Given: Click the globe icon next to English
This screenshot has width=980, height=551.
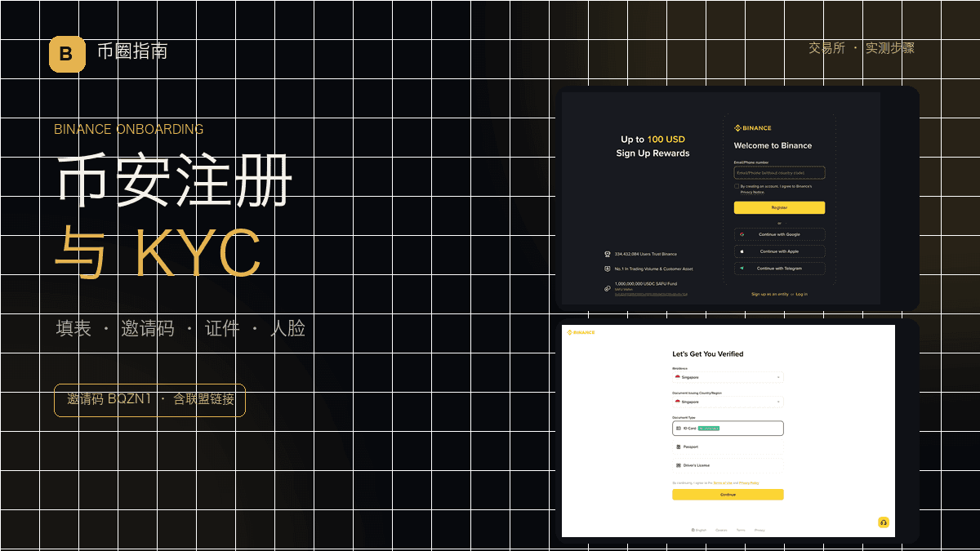Looking at the screenshot, I should (x=693, y=530).
